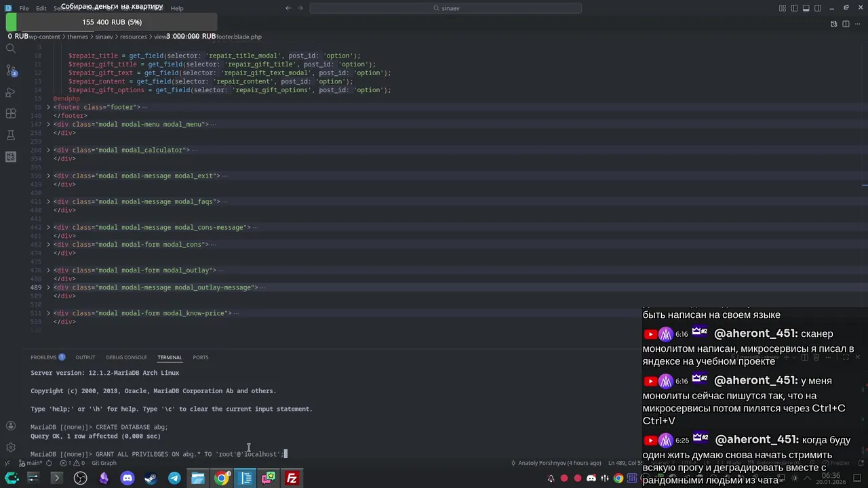
Task: Click the main* git branch indicator
Action: point(32,463)
